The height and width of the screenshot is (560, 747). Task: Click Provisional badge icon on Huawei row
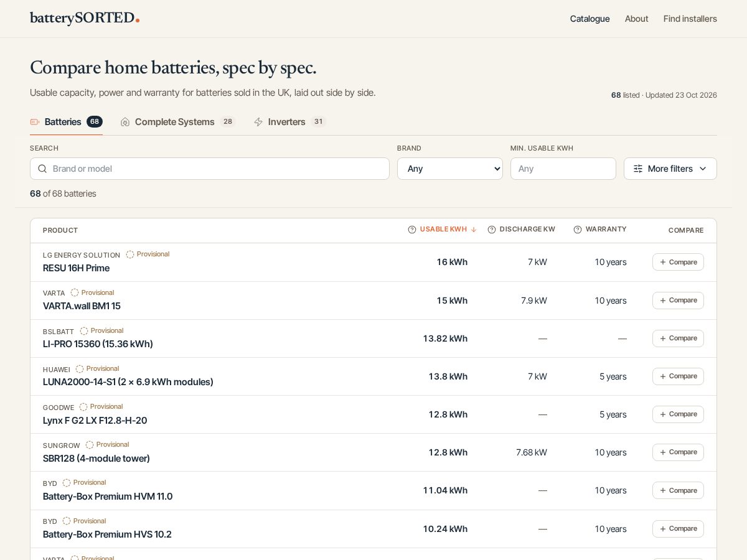(80, 369)
